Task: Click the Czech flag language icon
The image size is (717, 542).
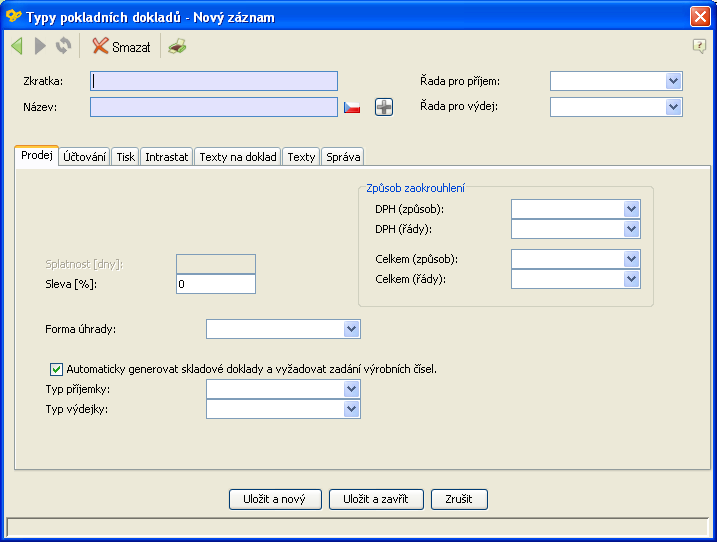Action: pyautogui.click(x=352, y=107)
